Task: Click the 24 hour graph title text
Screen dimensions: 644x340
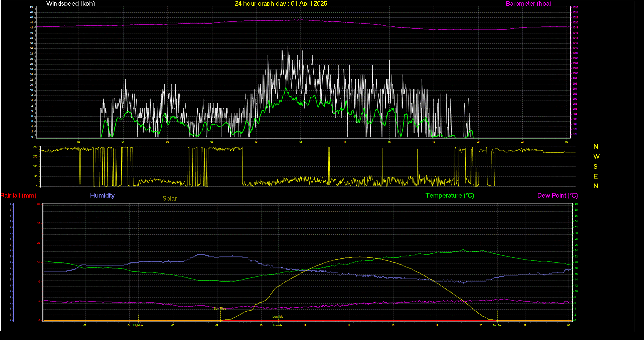Action: [281, 4]
